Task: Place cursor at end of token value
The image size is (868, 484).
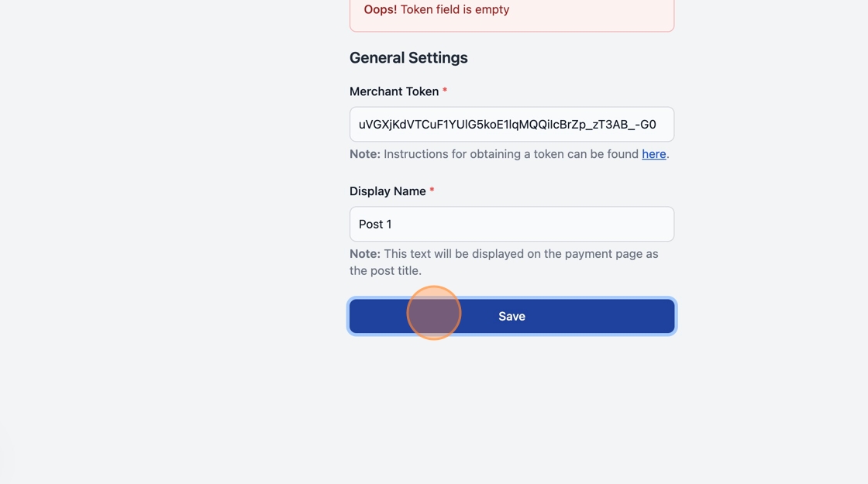Action: pyautogui.click(x=661, y=125)
